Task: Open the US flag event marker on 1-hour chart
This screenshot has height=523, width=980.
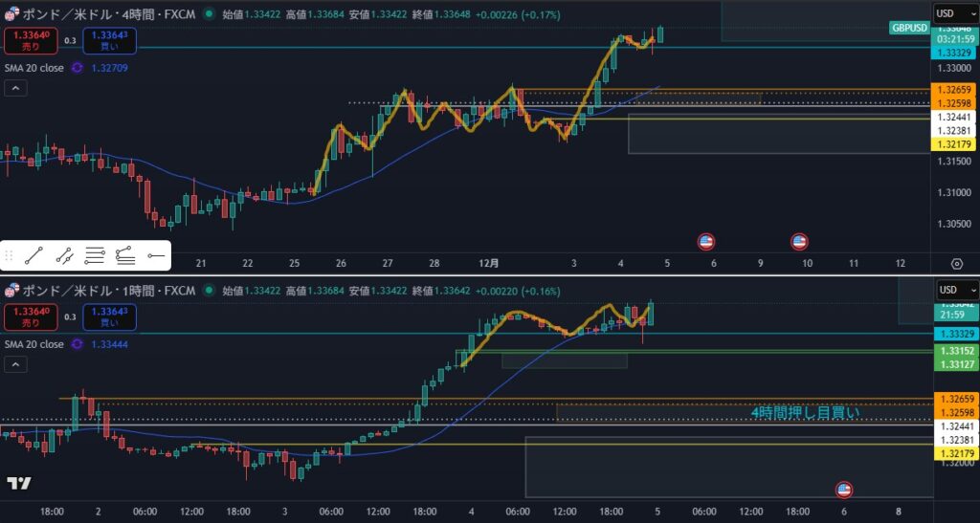Action: [x=844, y=490]
